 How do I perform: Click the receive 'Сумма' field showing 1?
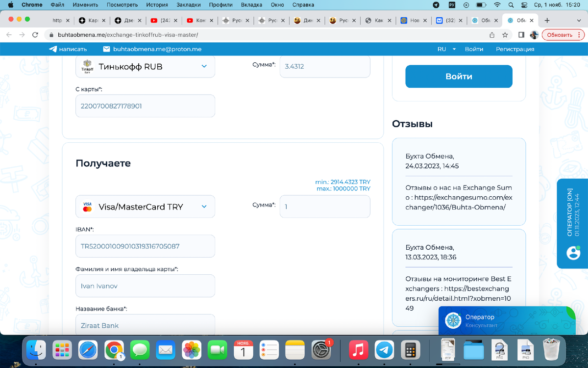325,207
